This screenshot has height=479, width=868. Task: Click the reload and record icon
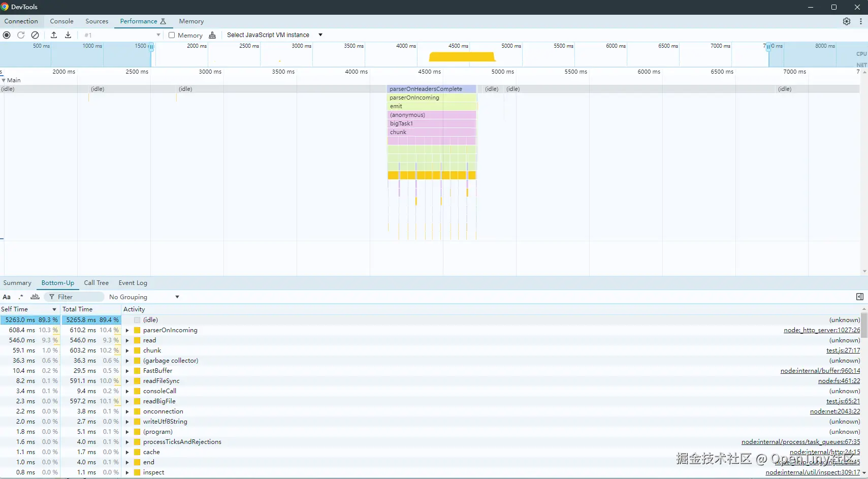[x=21, y=35]
